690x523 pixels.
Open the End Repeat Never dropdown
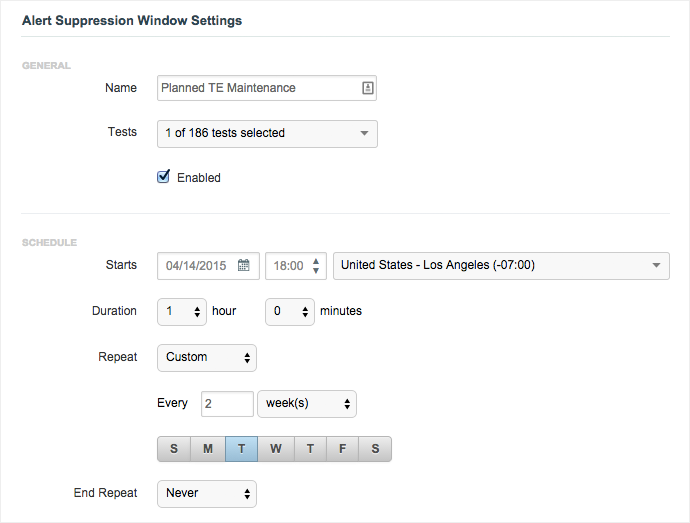click(x=207, y=493)
